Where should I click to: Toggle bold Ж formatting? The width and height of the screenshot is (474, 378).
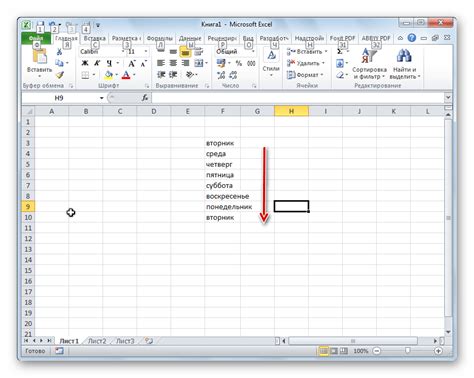coord(85,63)
